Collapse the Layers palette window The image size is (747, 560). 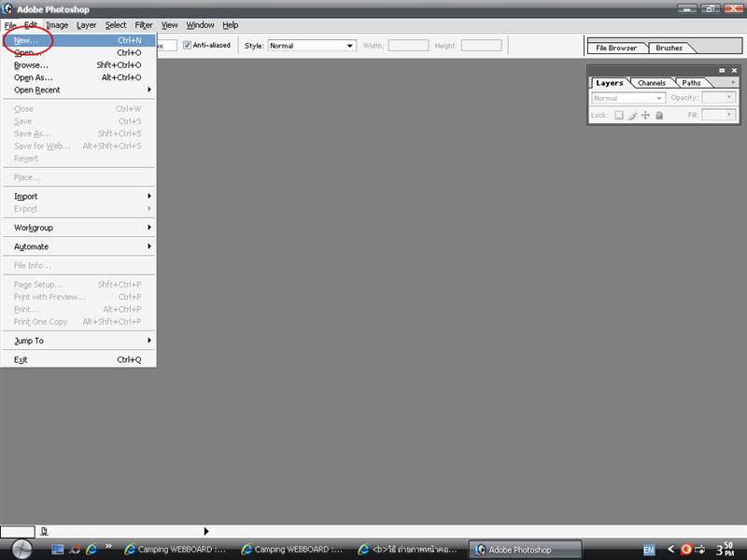click(x=722, y=70)
